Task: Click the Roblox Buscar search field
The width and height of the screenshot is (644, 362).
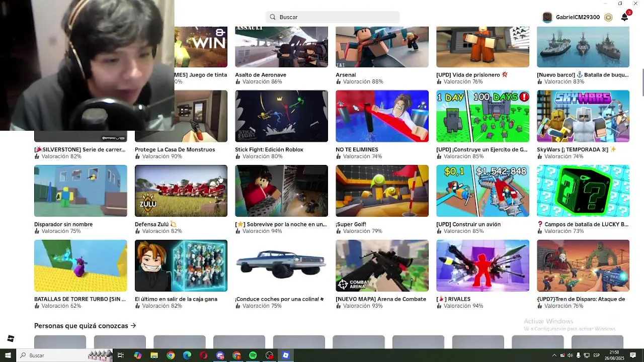Action: (333, 17)
